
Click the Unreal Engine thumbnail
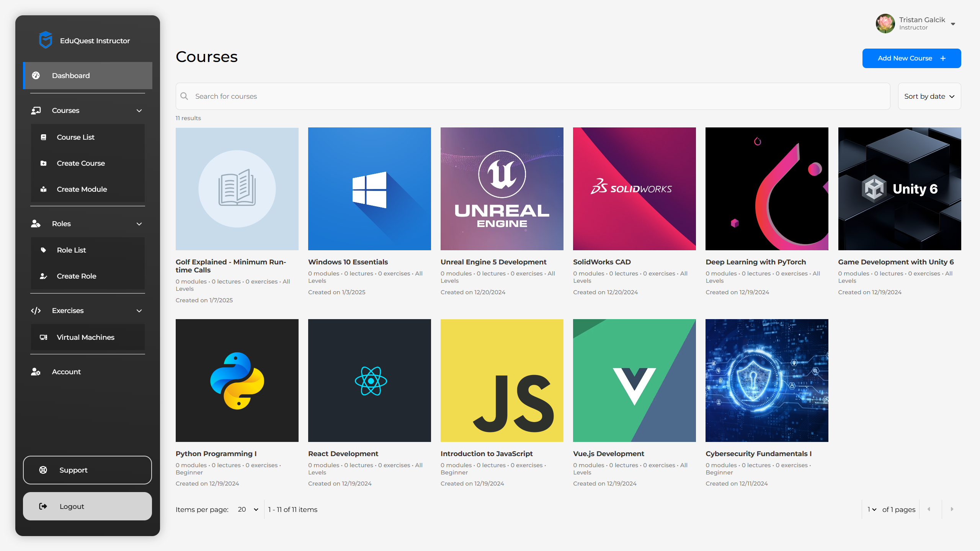pyautogui.click(x=502, y=189)
